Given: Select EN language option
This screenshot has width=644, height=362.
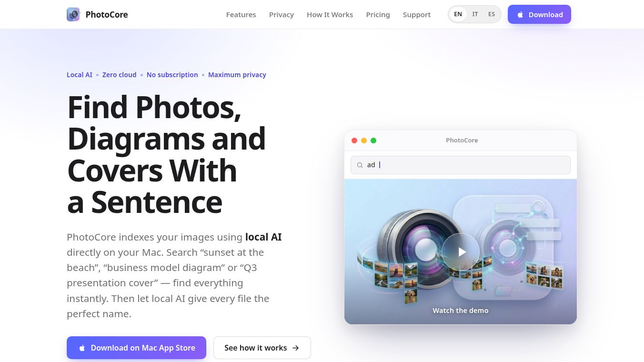Looking at the screenshot, I should click(x=458, y=14).
